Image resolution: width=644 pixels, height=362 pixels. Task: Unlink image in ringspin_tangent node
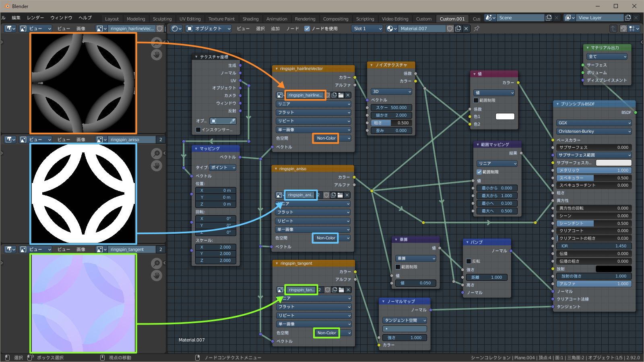tap(349, 290)
